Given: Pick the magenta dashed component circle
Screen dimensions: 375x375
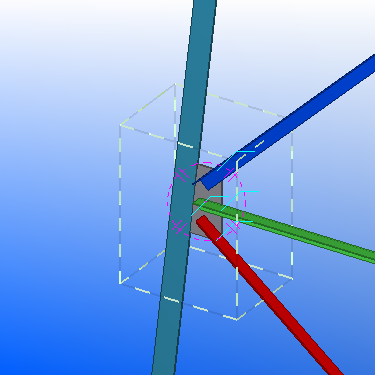Looking at the screenshot, I should tap(207, 201).
